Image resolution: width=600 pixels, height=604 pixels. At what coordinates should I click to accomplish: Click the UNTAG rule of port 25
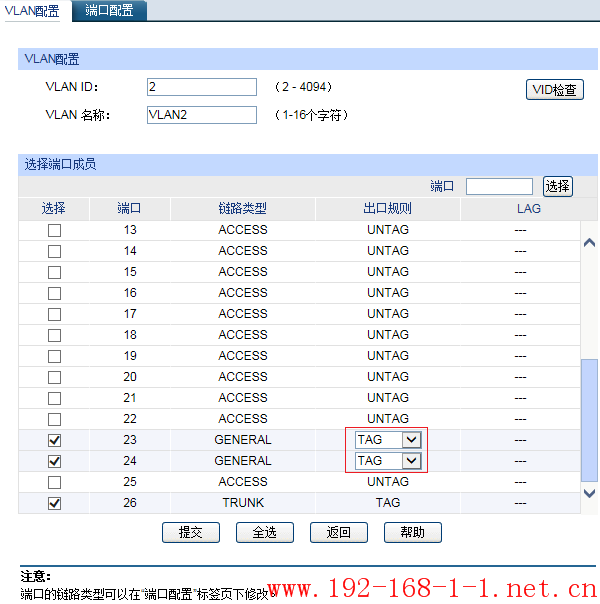click(x=388, y=482)
